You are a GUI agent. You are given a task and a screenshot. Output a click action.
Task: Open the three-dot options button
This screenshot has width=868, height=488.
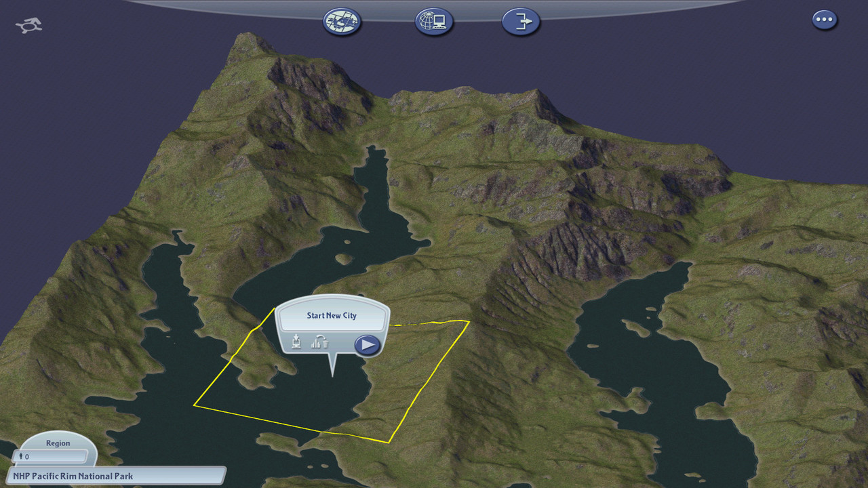click(825, 20)
